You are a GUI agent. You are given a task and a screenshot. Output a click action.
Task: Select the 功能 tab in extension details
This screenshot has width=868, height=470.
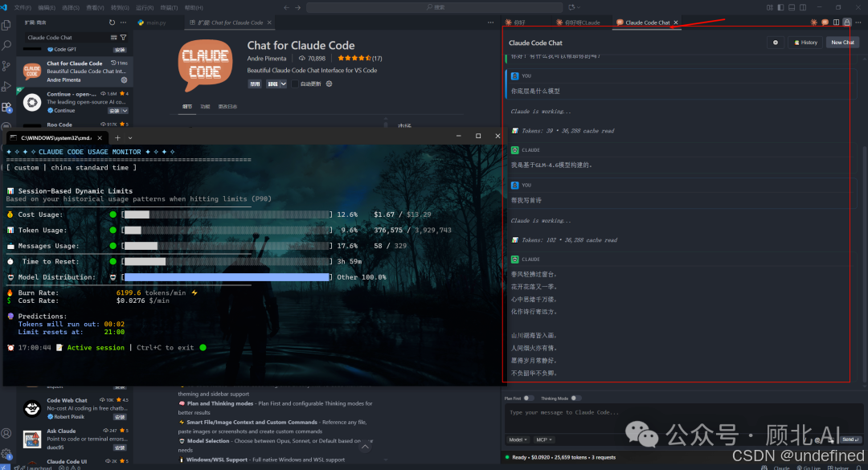click(206, 106)
